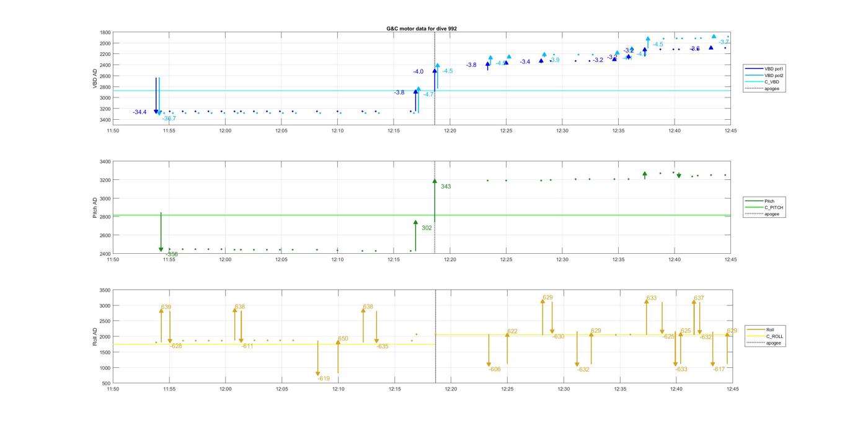The image size is (868, 430).
Task: Select the "Pitch" legend entry
Action: 764,201
